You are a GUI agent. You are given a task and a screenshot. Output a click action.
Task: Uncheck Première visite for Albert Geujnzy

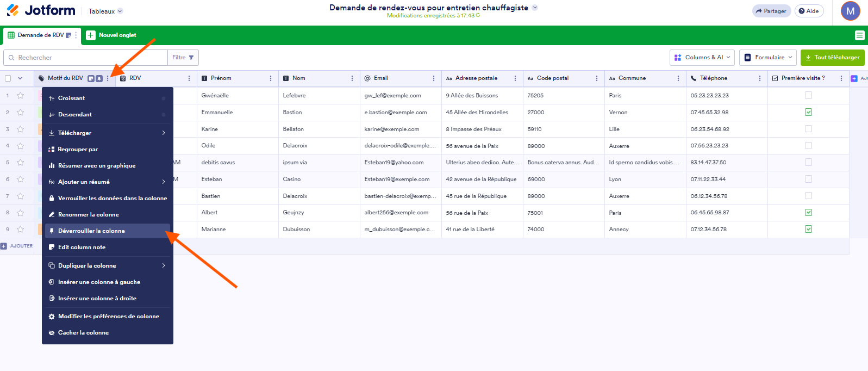808,212
